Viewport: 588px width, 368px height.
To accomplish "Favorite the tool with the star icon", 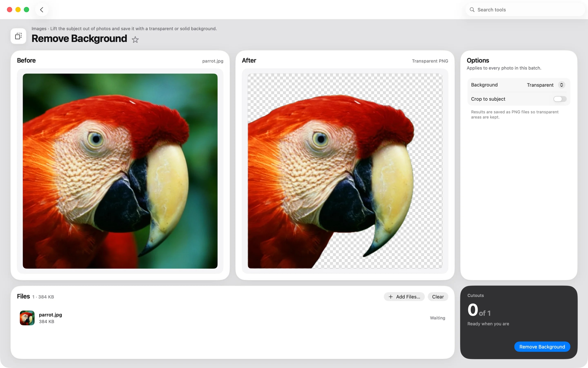I will click(x=135, y=39).
